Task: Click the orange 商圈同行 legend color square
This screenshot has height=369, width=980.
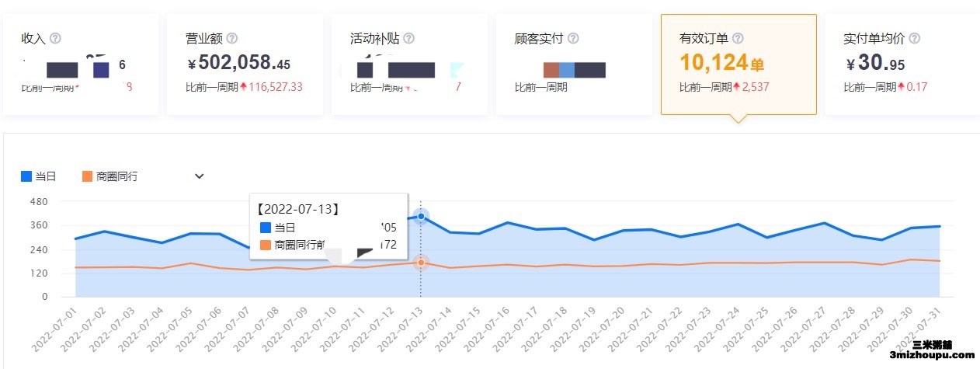Action: click(87, 176)
